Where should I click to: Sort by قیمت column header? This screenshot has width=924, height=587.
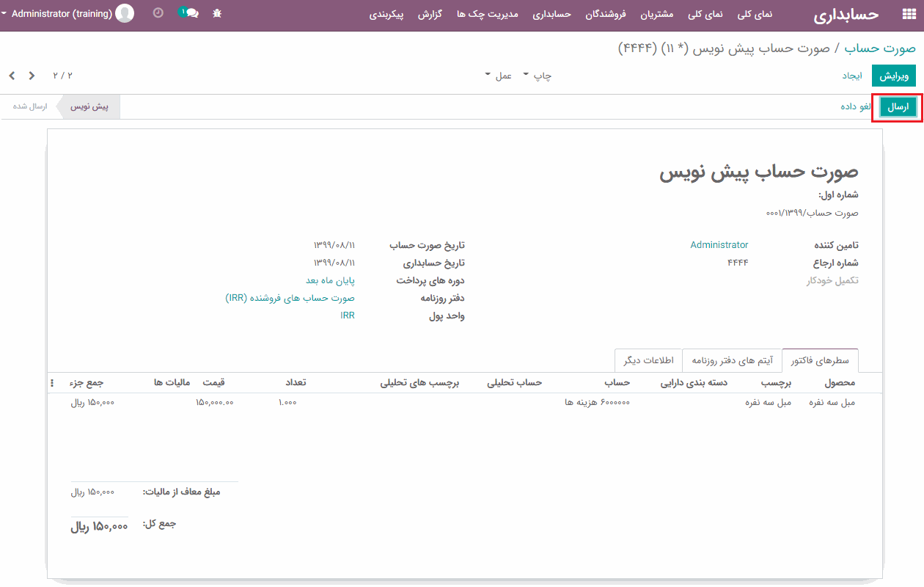[x=213, y=382]
